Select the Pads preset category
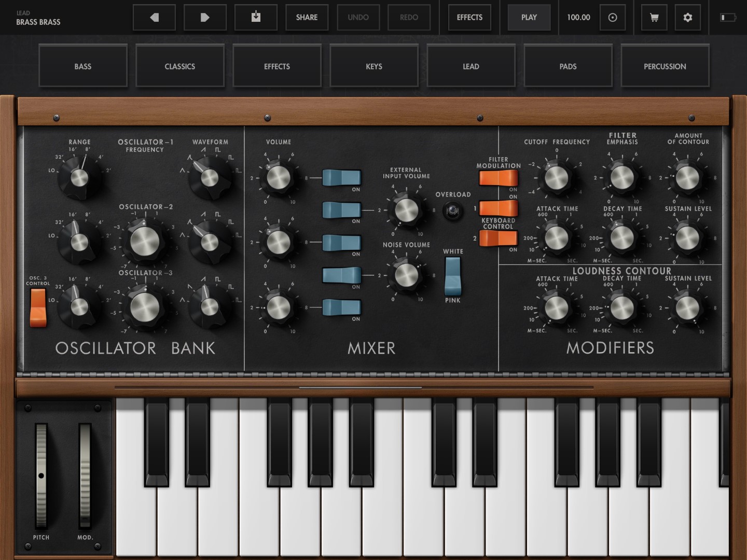 [x=568, y=66]
